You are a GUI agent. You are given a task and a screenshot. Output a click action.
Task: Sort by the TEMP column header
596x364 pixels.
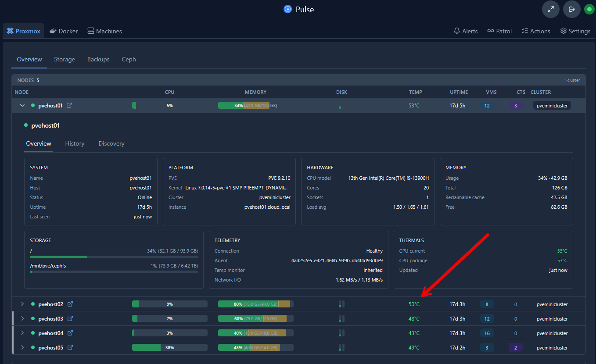(415, 92)
